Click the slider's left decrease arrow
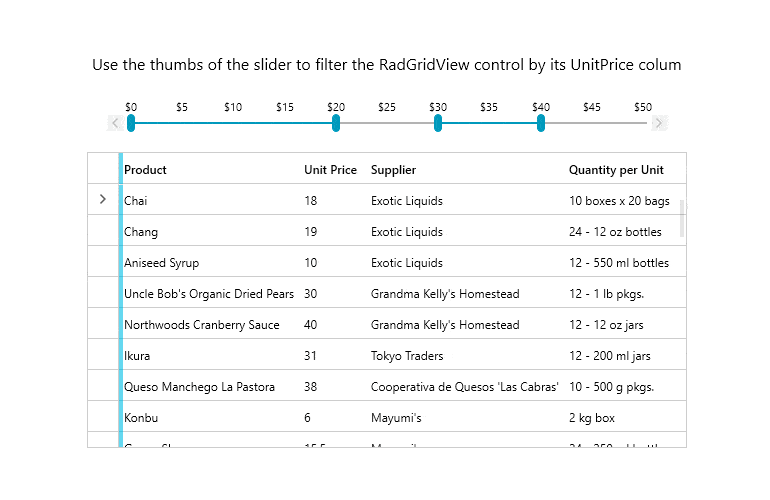 (115, 123)
